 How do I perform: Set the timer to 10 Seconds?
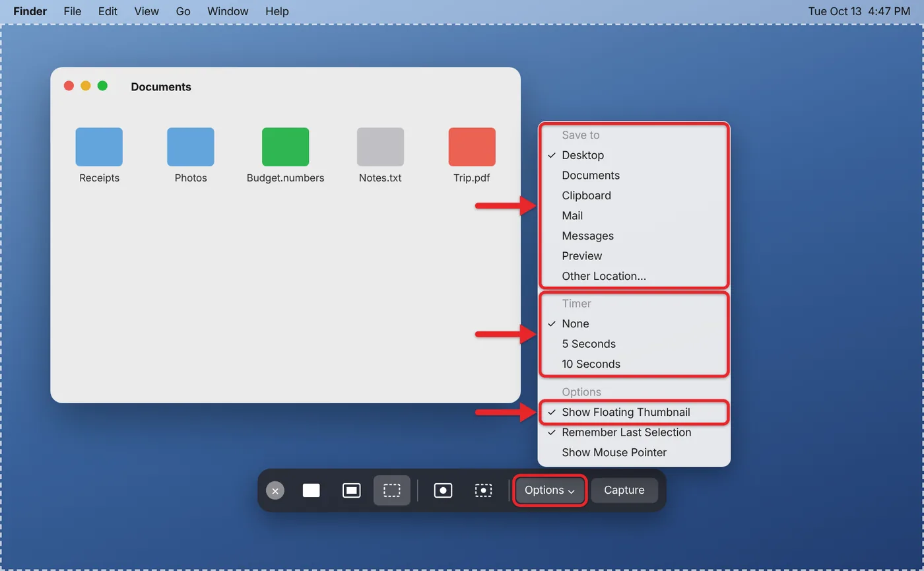pyautogui.click(x=634, y=364)
